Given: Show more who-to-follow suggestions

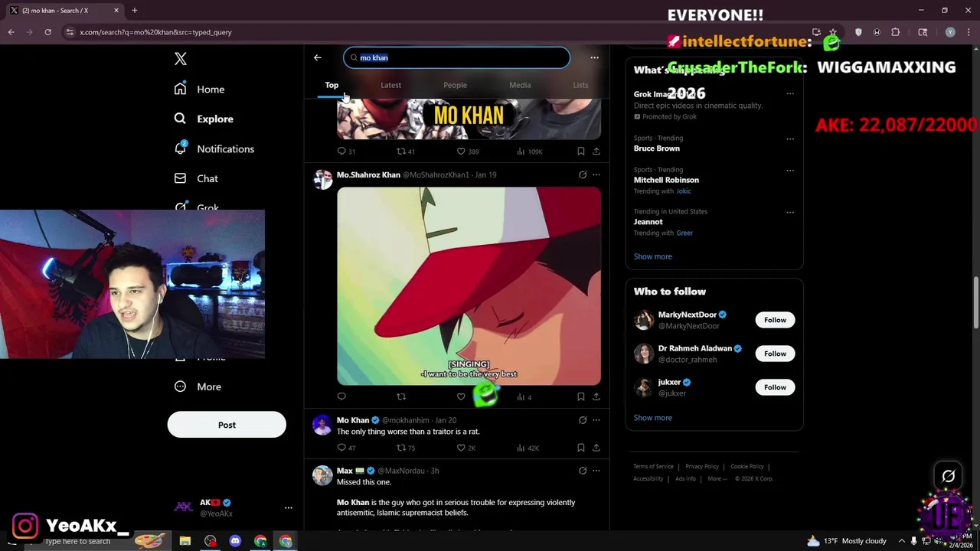Looking at the screenshot, I should click(x=653, y=418).
